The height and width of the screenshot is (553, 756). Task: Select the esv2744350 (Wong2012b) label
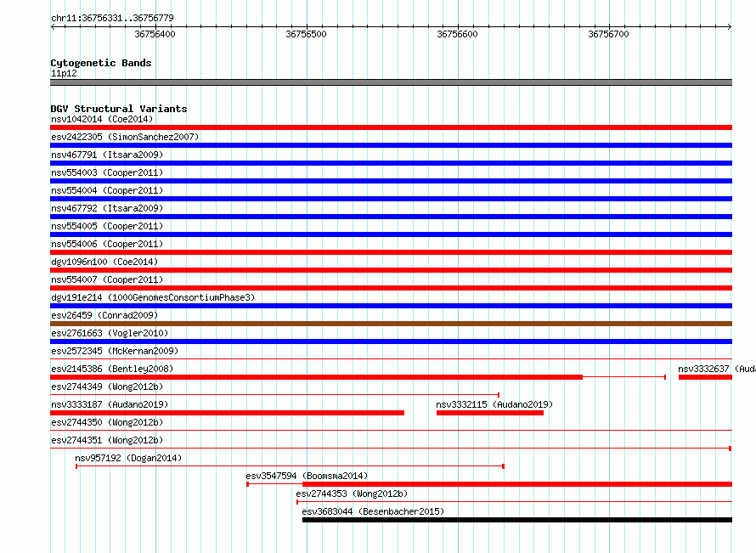point(107,422)
